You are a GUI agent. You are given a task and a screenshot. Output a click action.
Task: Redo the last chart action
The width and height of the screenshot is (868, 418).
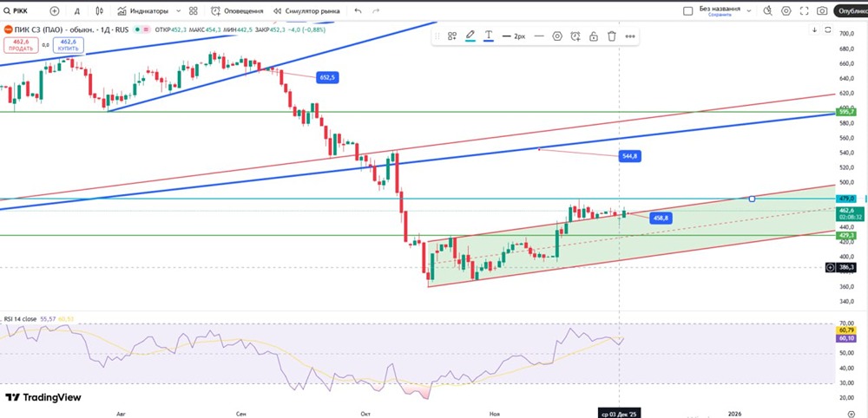376,10
